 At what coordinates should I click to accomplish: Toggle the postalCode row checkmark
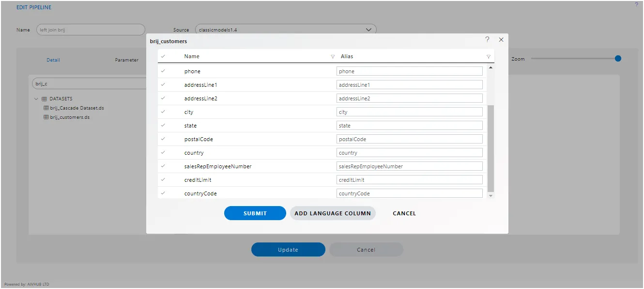coord(163,139)
